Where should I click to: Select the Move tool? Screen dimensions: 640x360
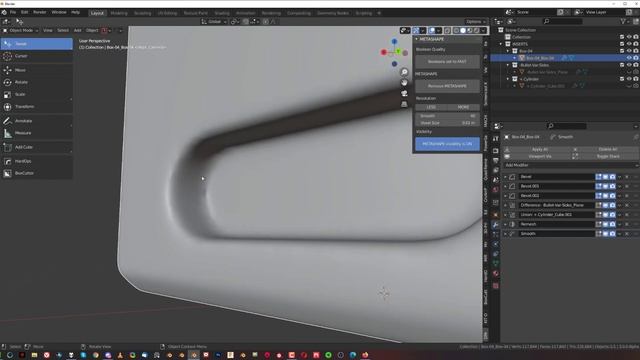click(37, 70)
